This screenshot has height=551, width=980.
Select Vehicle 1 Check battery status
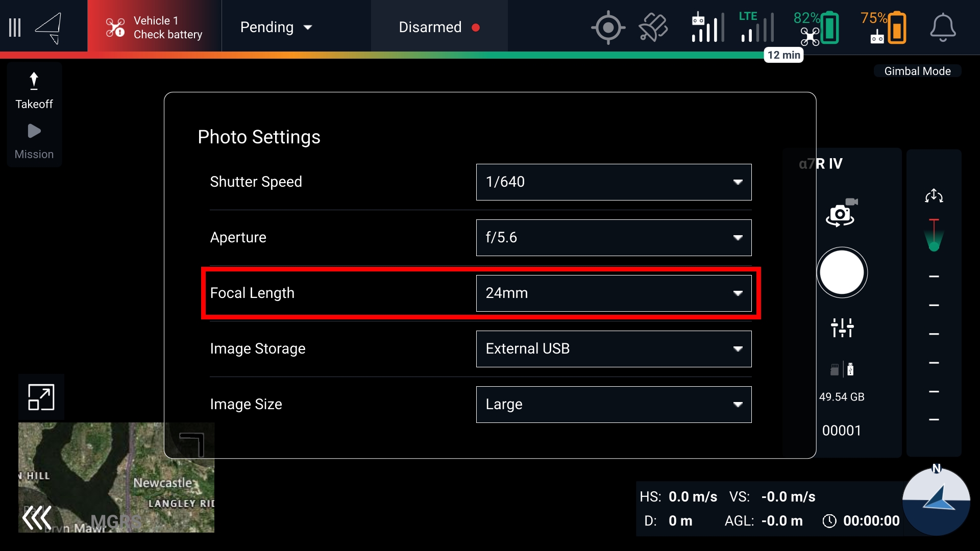(154, 28)
